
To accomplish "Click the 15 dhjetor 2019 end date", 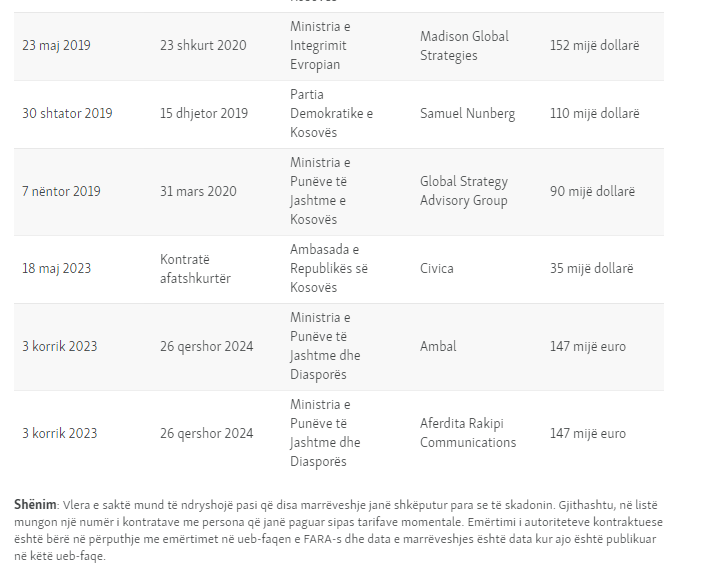I will coord(204,114).
